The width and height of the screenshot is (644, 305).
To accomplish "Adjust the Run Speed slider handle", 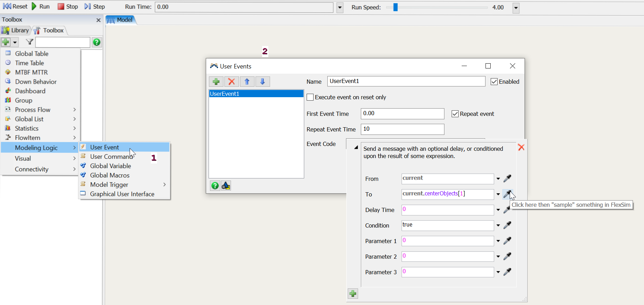I will pyautogui.click(x=395, y=7).
